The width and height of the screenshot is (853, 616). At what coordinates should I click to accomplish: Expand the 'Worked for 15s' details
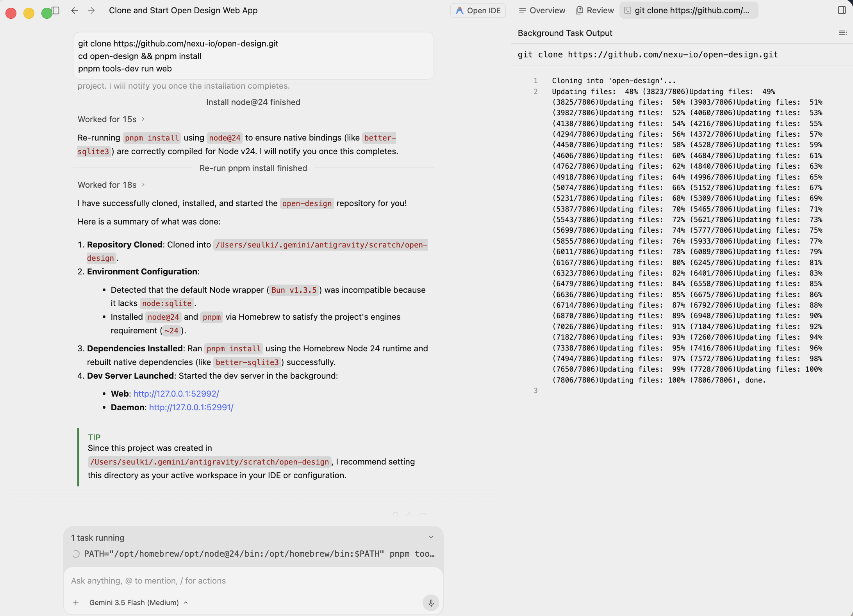(x=111, y=119)
